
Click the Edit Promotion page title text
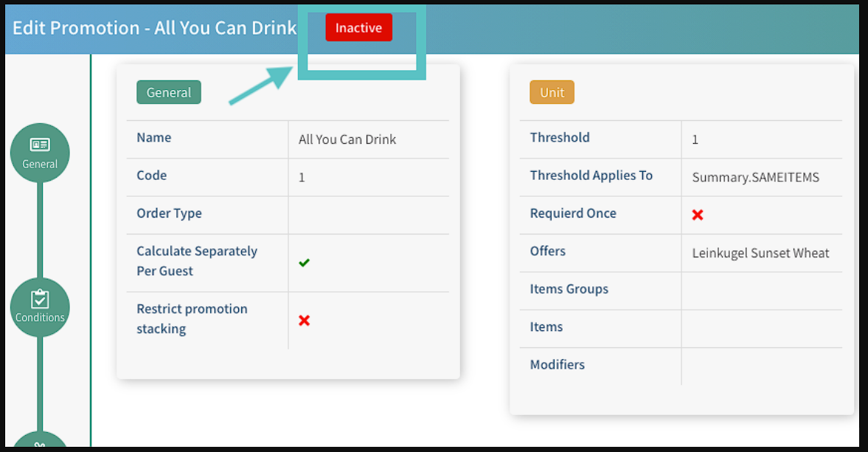[154, 28]
